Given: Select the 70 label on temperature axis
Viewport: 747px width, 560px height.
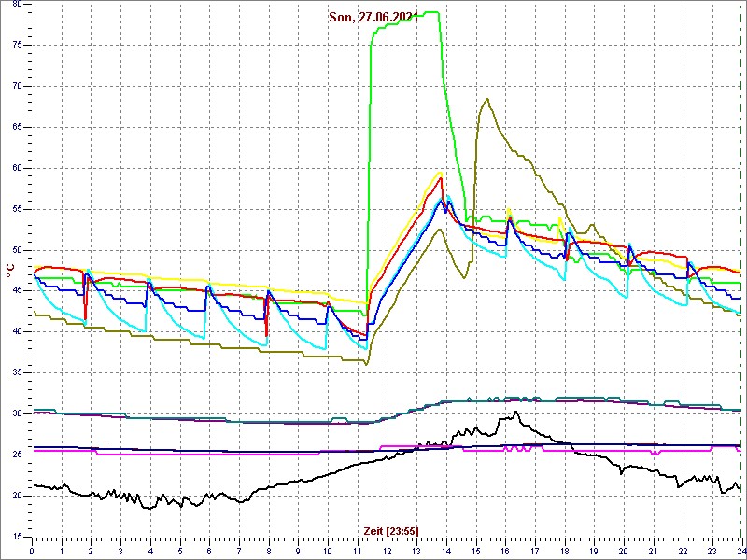Looking at the screenshot, I should click(x=17, y=86).
